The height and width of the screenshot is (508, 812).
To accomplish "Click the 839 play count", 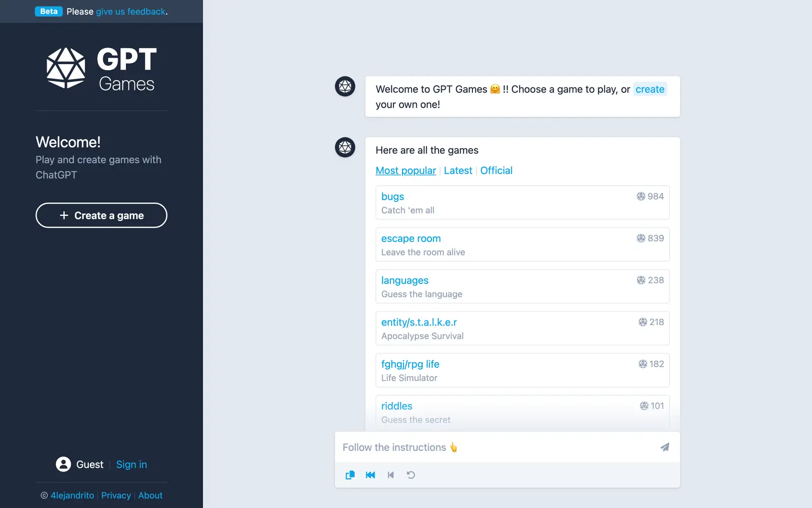I will (656, 238).
